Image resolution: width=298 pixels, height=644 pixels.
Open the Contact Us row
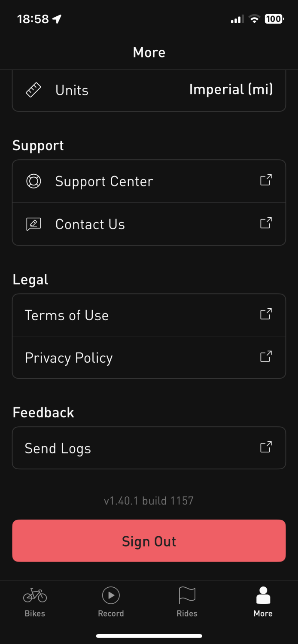90,225
